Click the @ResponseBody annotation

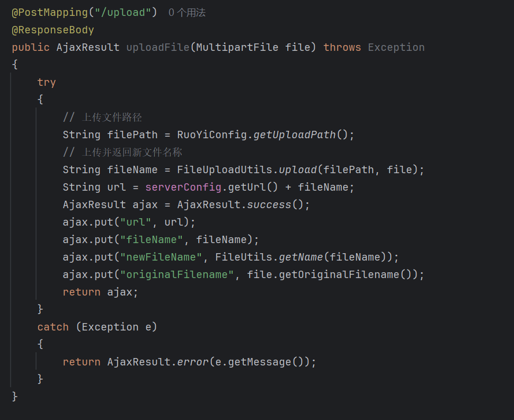(53, 30)
